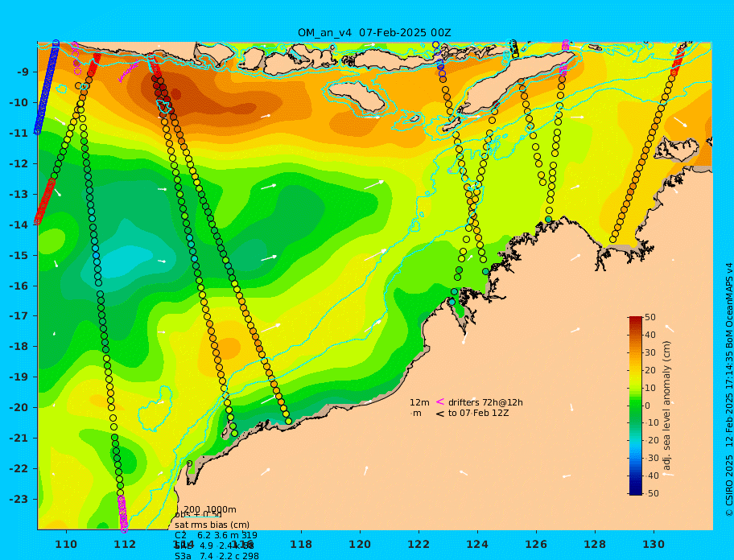Select the -10 latitude axis label

(19, 102)
